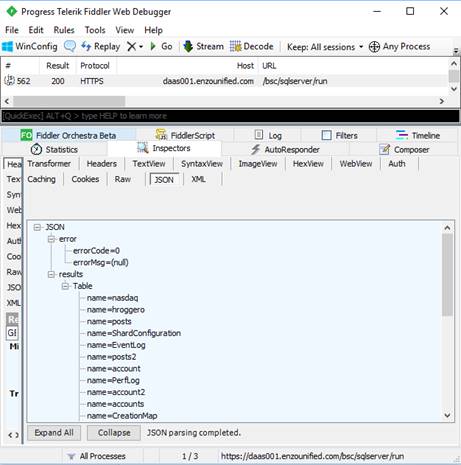Open the View menu
The height and width of the screenshot is (465, 461).
click(x=125, y=30)
